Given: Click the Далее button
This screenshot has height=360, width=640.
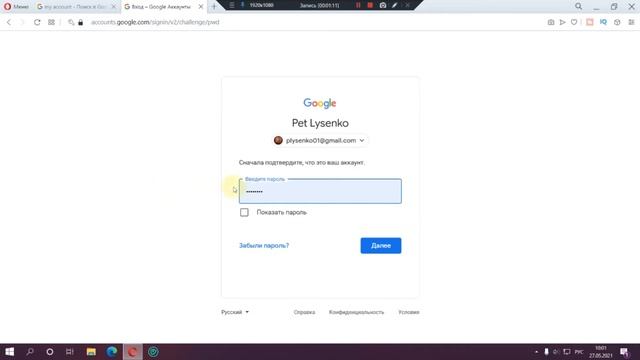Looking at the screenshot, I should coord(381,245).
